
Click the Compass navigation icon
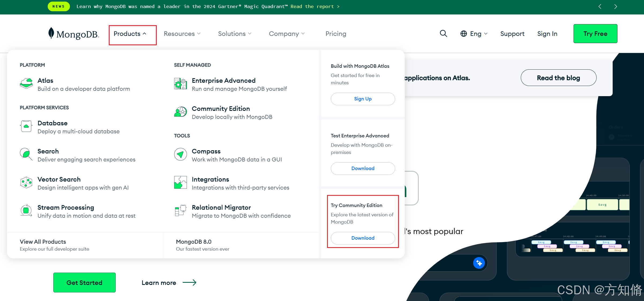(x=180, y=155)
